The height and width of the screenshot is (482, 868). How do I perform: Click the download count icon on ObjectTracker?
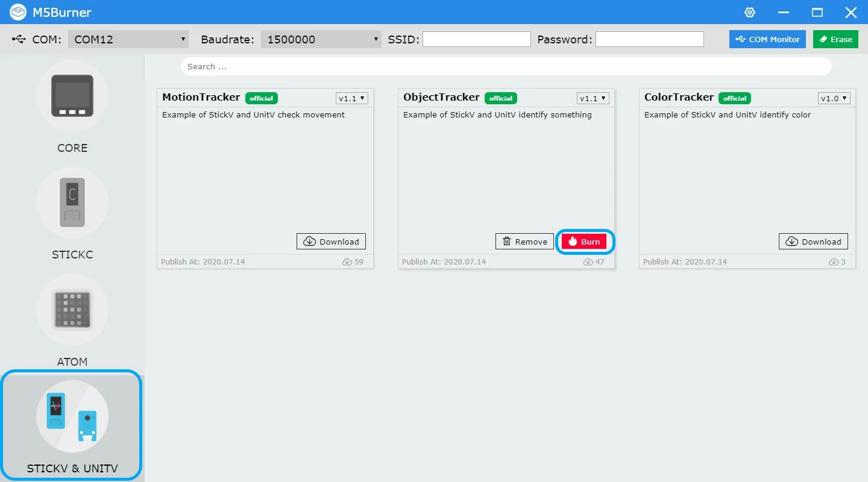pos(588,262)
